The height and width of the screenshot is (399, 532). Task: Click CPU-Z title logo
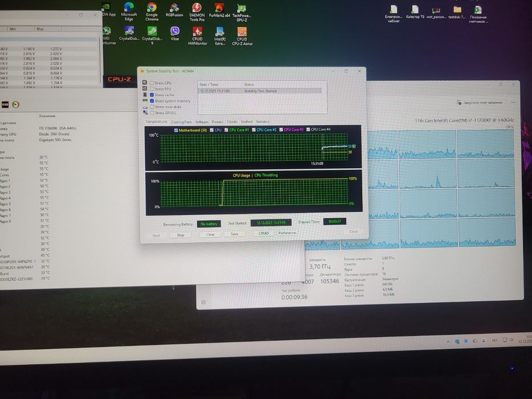pos(119,79)
